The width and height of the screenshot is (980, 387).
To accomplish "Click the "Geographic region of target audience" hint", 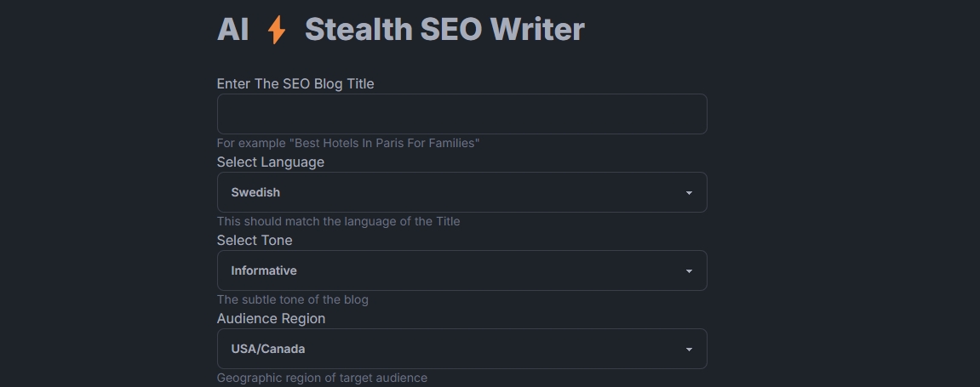I will point(322,378).
